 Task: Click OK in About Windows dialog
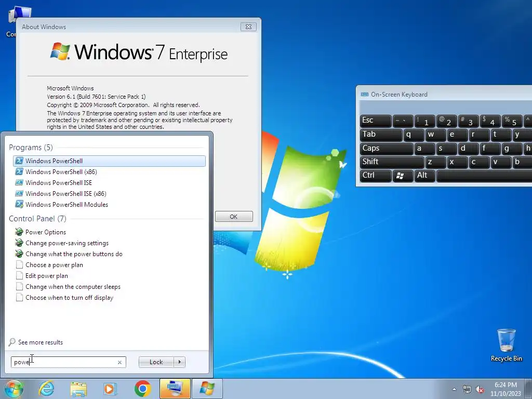pos(234,217)
